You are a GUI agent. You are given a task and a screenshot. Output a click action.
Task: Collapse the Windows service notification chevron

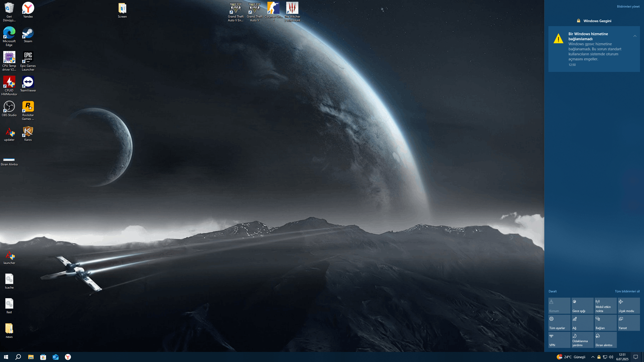tap(635, 36)
